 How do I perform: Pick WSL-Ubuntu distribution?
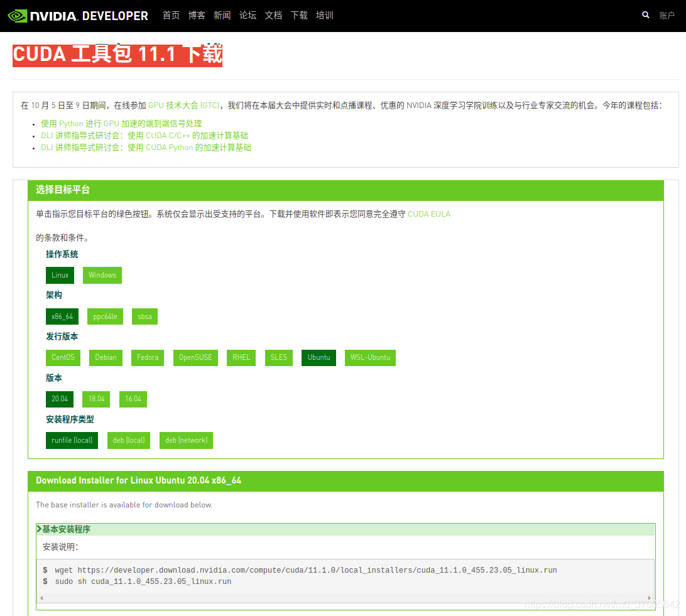click(x=370, y=358)
